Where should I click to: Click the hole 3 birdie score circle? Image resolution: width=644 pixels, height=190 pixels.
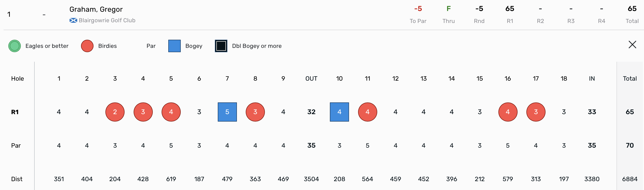click(x=115, y=112)
